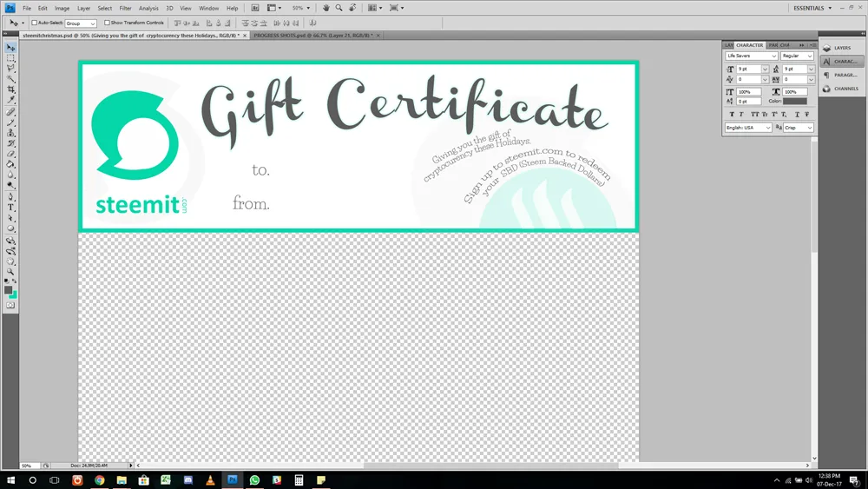Image resolution: width=868 pixels, height=489 pixels.
Task: Open the Layer menu
Action: click(83, 9)
